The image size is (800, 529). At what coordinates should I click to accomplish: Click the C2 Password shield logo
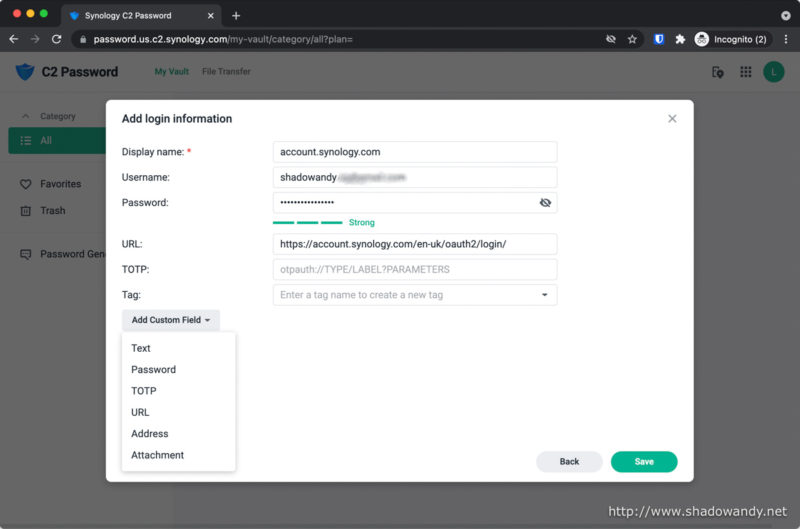click(24, 71)
